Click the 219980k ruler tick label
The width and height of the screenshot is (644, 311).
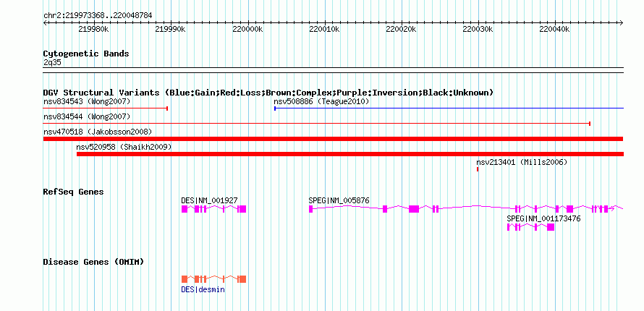point(94,29)
